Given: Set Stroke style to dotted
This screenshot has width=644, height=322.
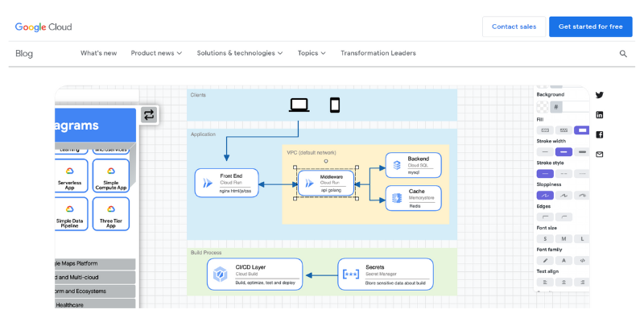Looking at the screenshot, I should pyautogui.click(x=581, y=174).
